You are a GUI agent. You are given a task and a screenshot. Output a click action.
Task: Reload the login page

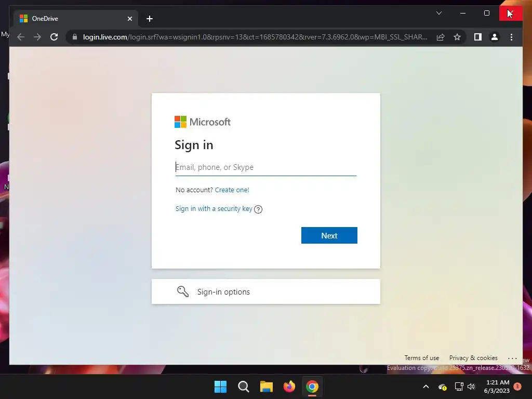click(54, 37)
